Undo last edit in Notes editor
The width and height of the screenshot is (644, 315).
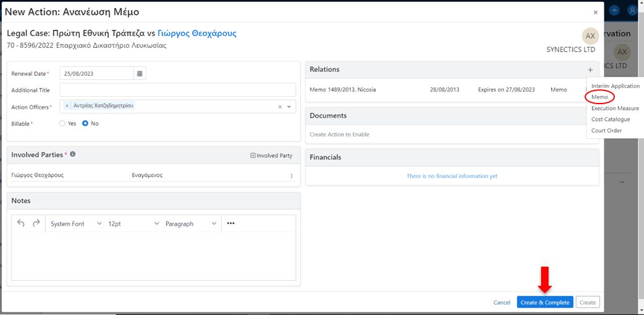coord(21,223)
